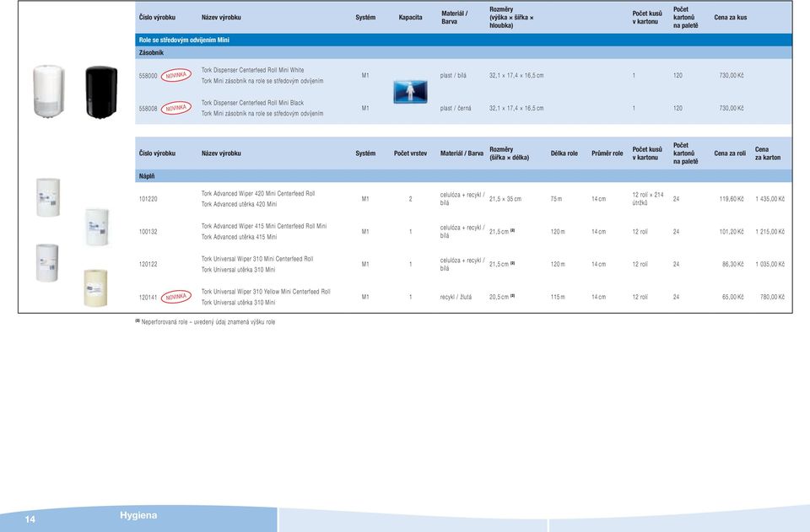Screen dimensions: 810x532
Task: Click the roll price 86,30 Kč
Action: coord(733,264)
